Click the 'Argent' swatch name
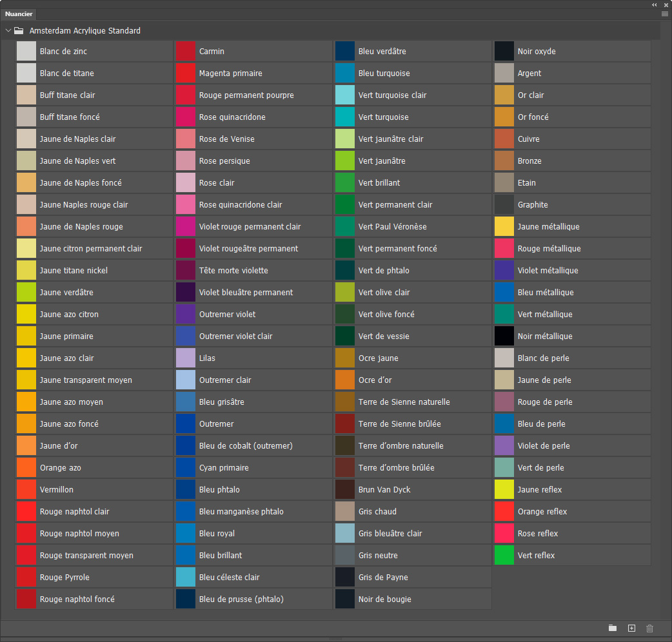The height and width of the screenshot is (642, 672). click(x=529, y=73)
